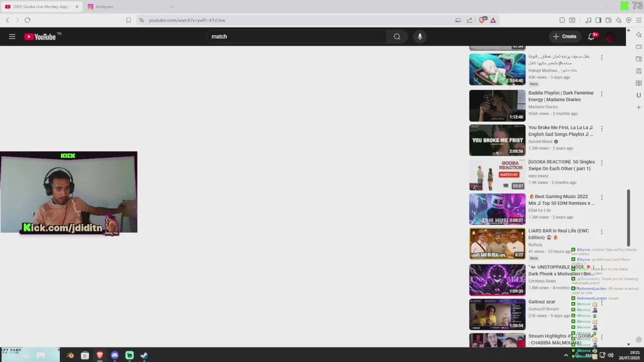644x362 pixels.
Task: Open options menu for LIARS BAR video
Action: [601, 232]
